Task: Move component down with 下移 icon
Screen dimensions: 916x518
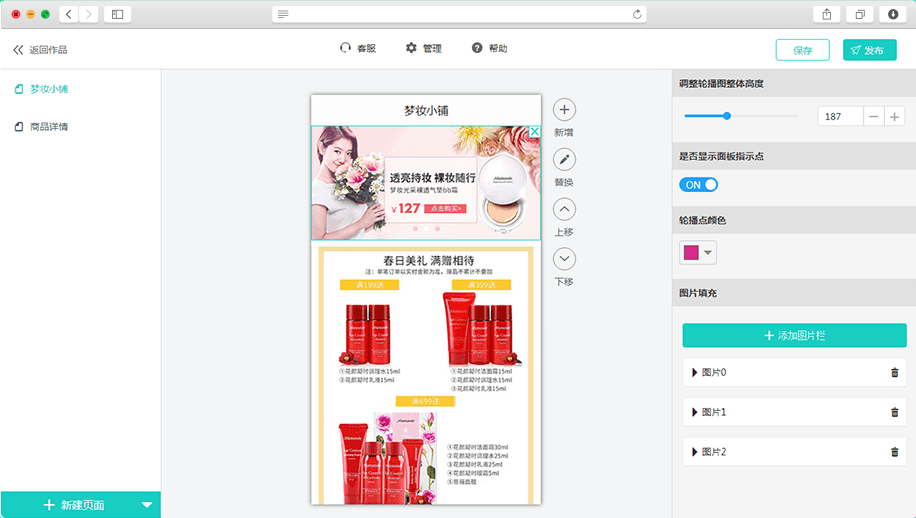Action: [x=564, y=259]
